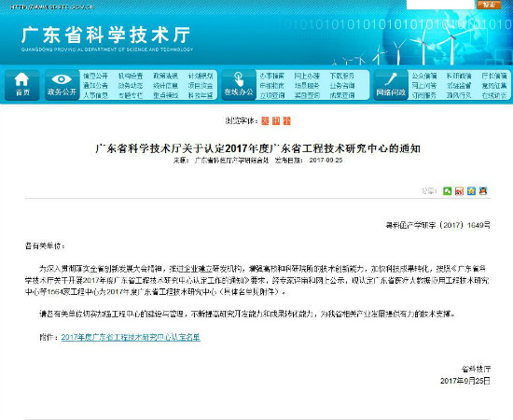Open 政务动态 menu link
Image resolution: width=513 pixels, height=420 pixels.
[131, 86]
